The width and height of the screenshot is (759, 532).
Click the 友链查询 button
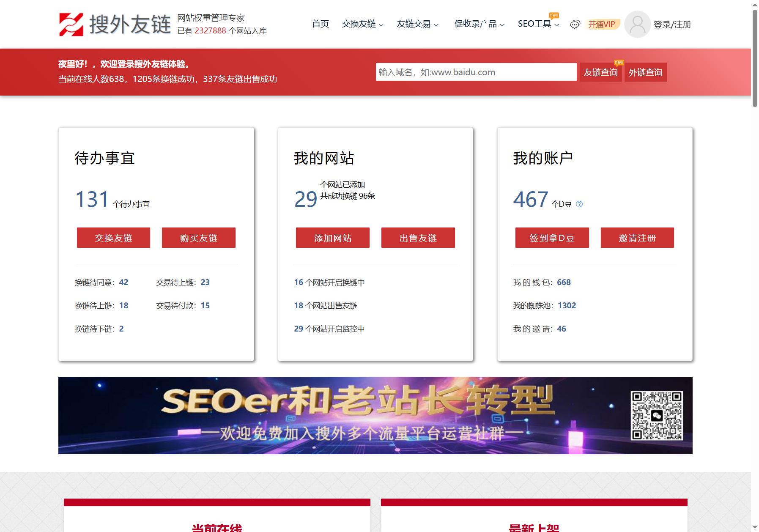600,72
